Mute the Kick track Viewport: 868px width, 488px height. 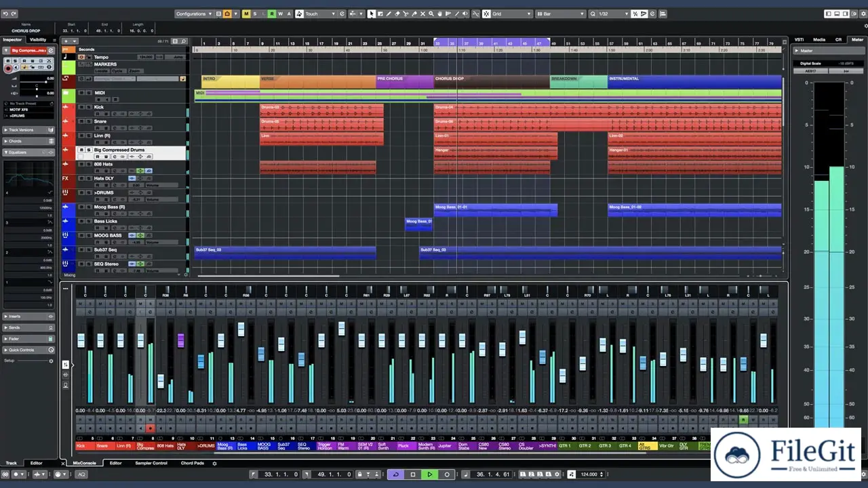(x=81, y=107)
